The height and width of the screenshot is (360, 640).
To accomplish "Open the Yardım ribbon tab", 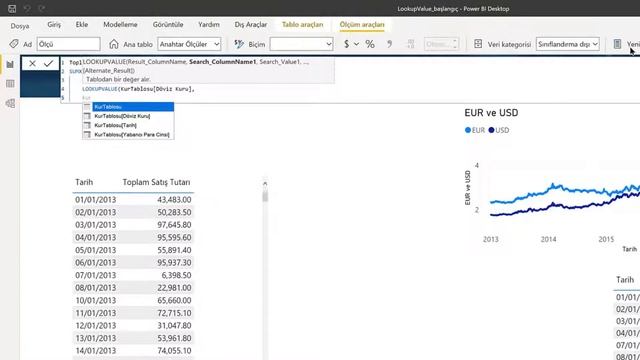I will [x=209, y=24].
